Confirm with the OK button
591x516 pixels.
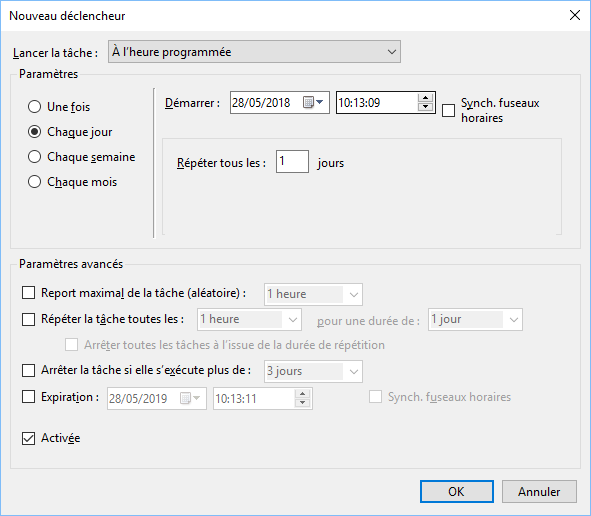click(x=456, y=492)
